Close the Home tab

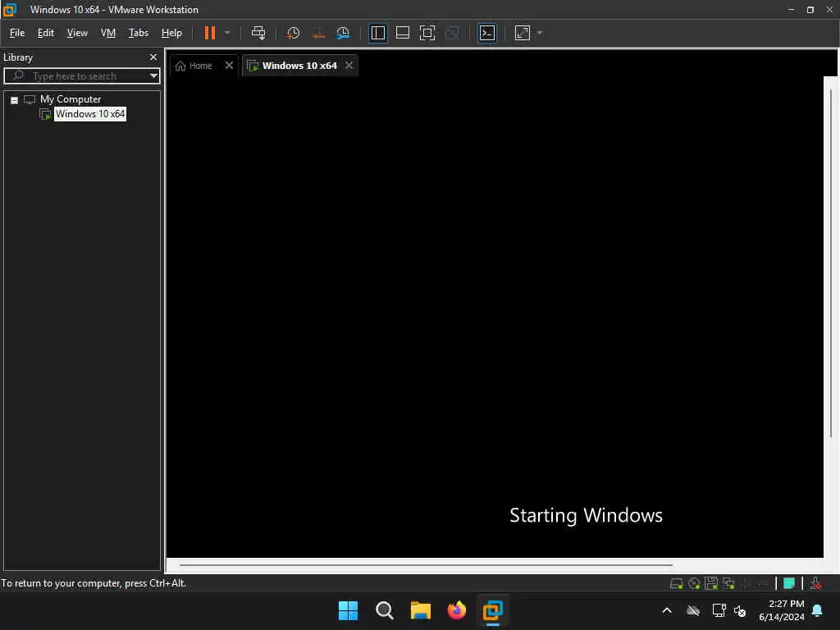230,66
